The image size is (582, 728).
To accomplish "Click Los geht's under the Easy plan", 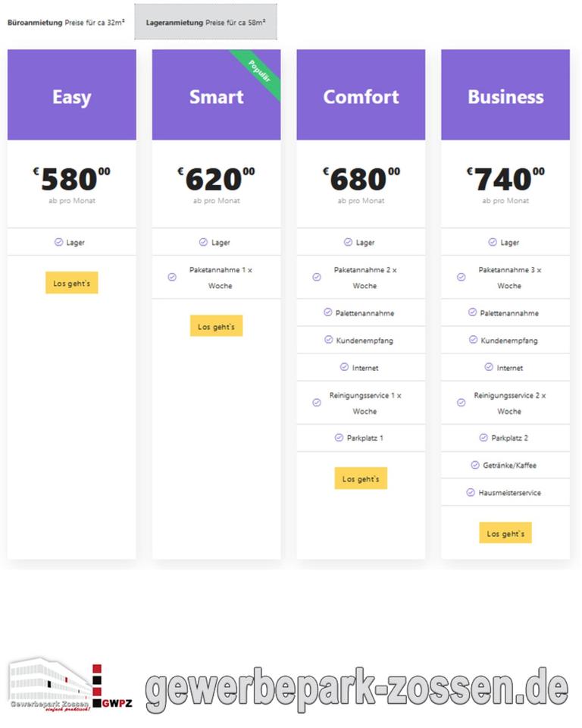I will click(x=72, y=283).
